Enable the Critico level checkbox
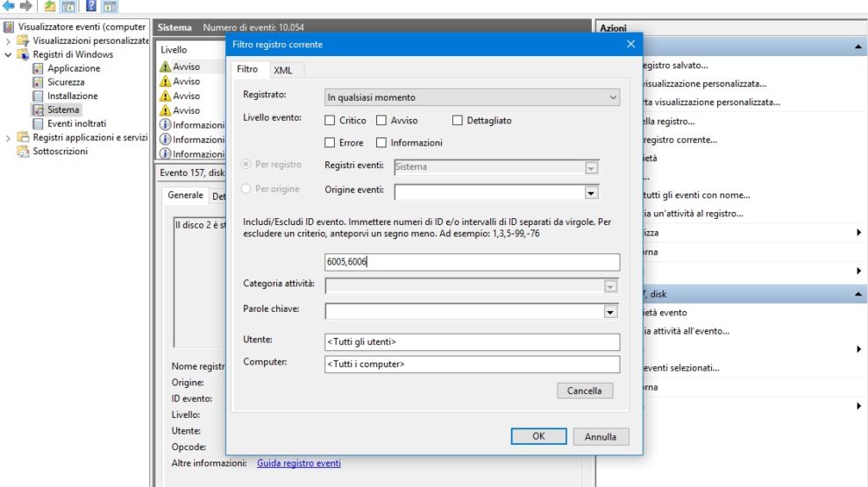 click(330, 121)
